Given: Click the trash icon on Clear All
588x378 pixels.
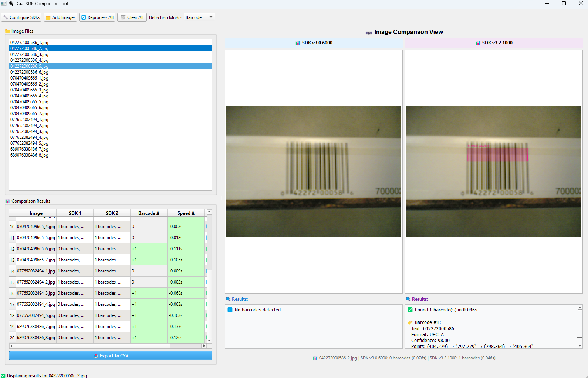Looking at the screenshot, I should [123, 17].
